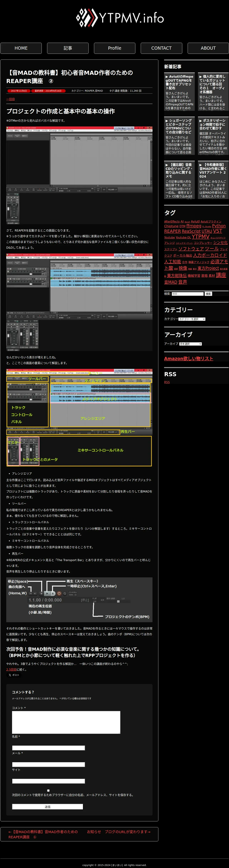Select the Chiptune tag

click(171, 227)
